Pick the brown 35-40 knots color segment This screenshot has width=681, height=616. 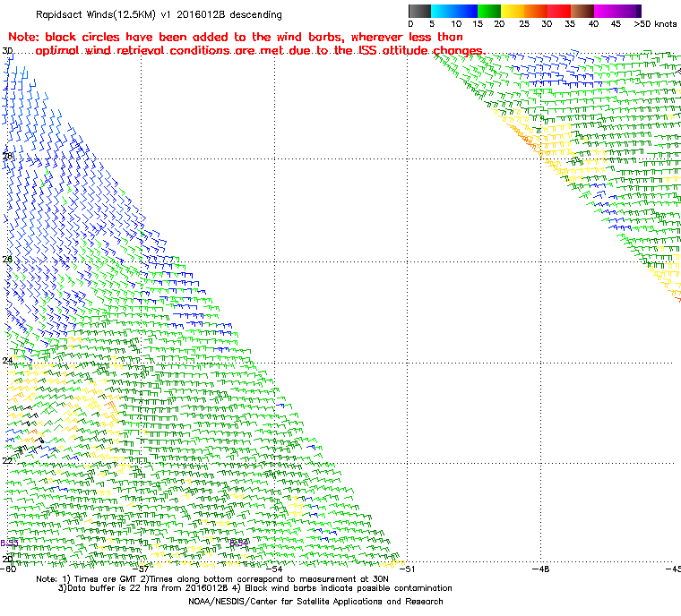click(582, 11)
